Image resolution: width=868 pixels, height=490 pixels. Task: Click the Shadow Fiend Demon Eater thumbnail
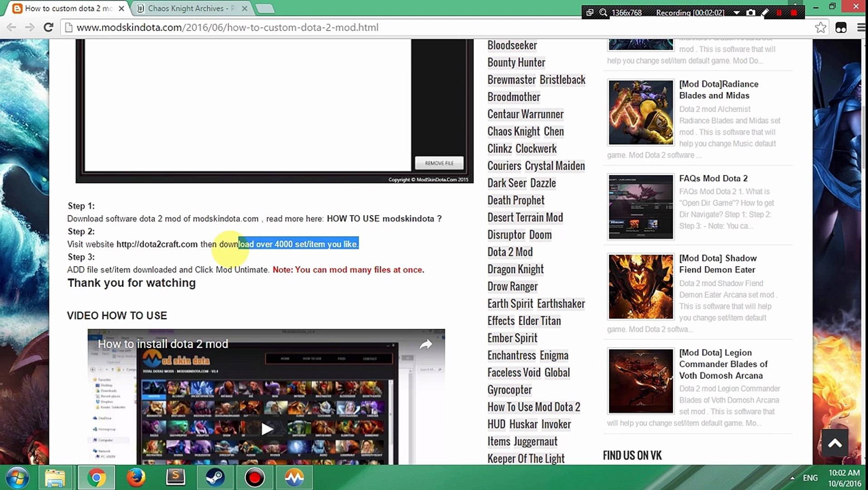tap(641, 287)
